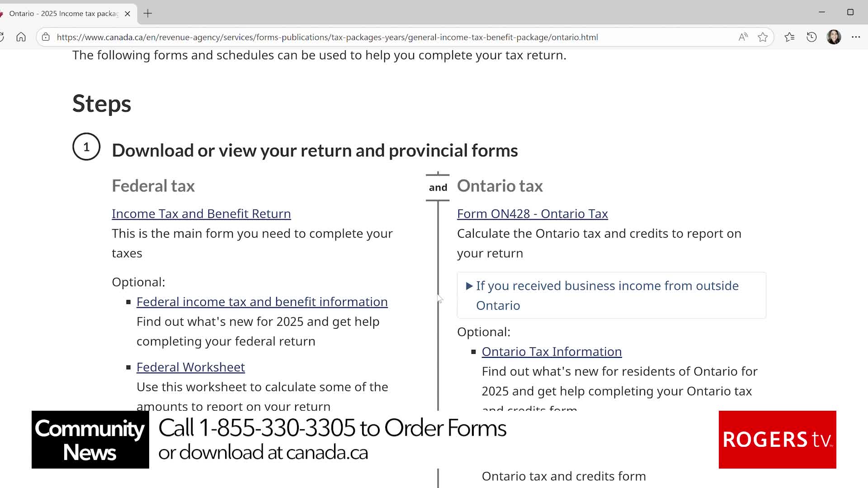Open a new browser tab
The width and height of the screenshot is (868, 488).
[x=147, y=14]
